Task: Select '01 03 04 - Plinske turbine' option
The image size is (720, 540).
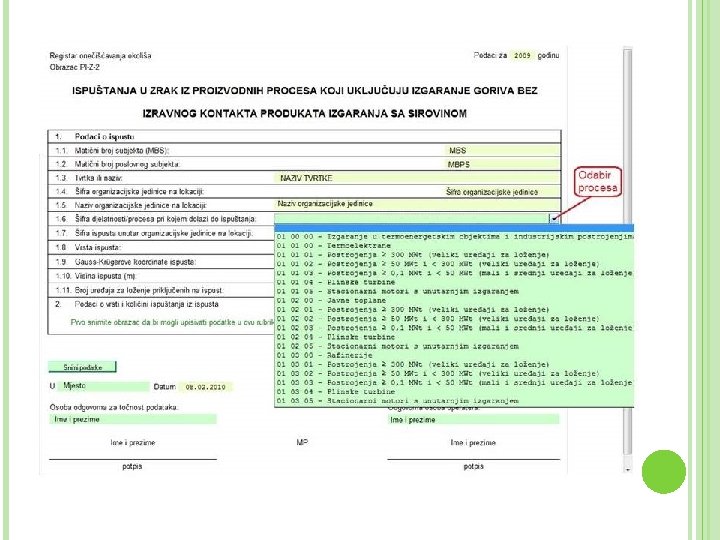Action: [455, 392]
